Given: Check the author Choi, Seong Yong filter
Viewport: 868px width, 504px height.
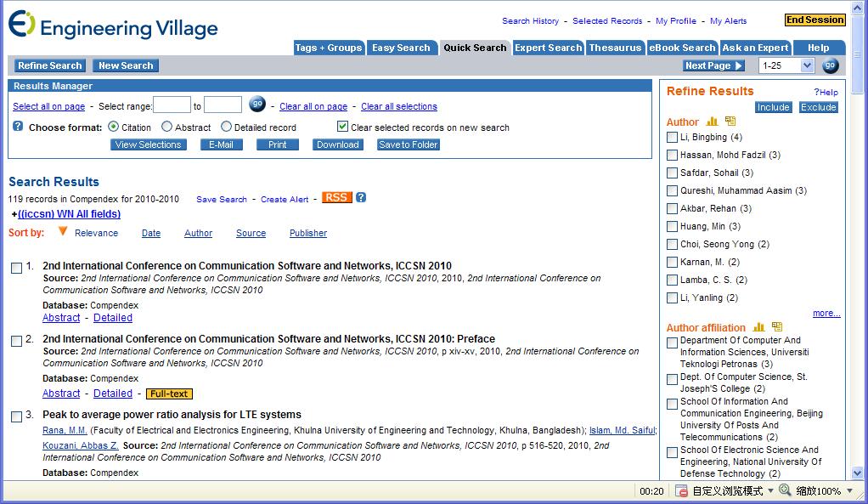Looking at the screenshot, I should [672, 244].
